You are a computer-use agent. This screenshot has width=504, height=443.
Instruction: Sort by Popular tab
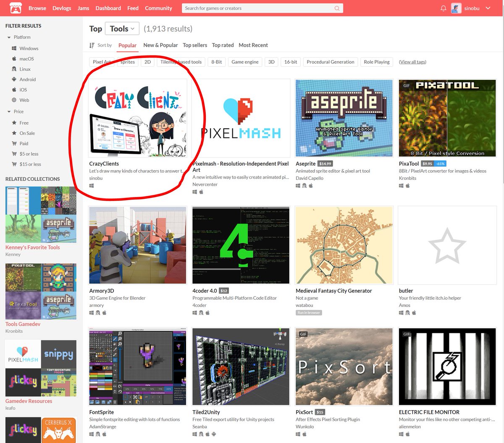pos(127,45)
